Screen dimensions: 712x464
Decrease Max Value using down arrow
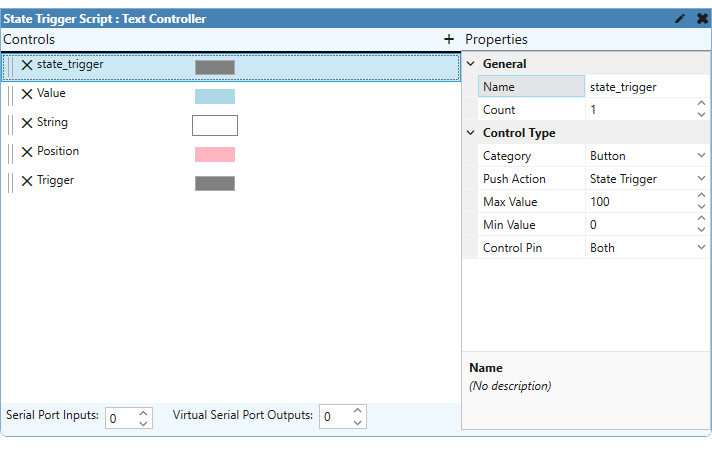pyautogui.click(x=701, y=207)
